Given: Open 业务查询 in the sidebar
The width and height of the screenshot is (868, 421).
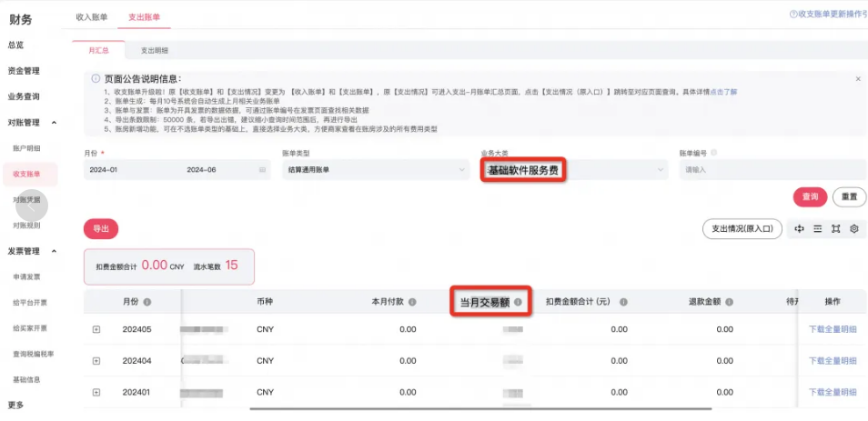Looking at the screenshot, I should pyautogui.click(x=24, y=96).
